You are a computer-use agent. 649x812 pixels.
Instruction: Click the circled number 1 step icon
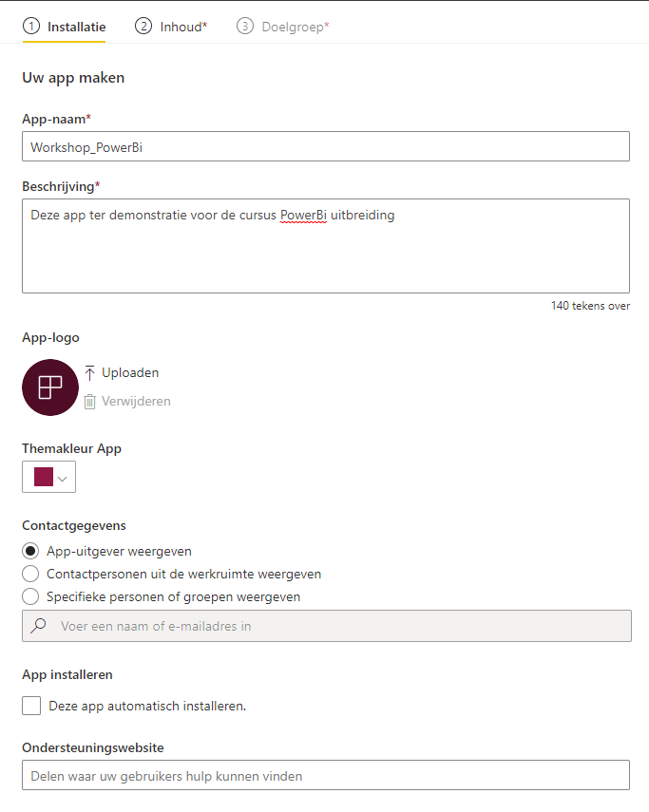pyautogui.click(x=31, y=26)
